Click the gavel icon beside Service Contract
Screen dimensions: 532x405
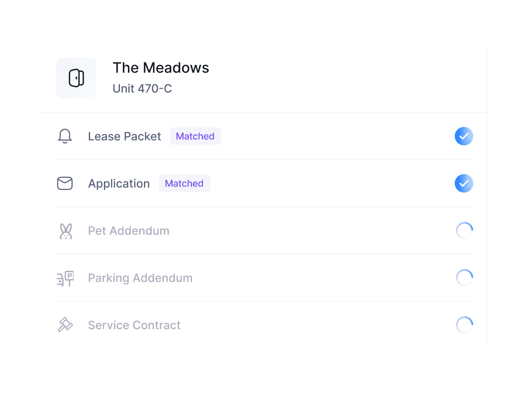pyautogui.click(x=65, y=325)
